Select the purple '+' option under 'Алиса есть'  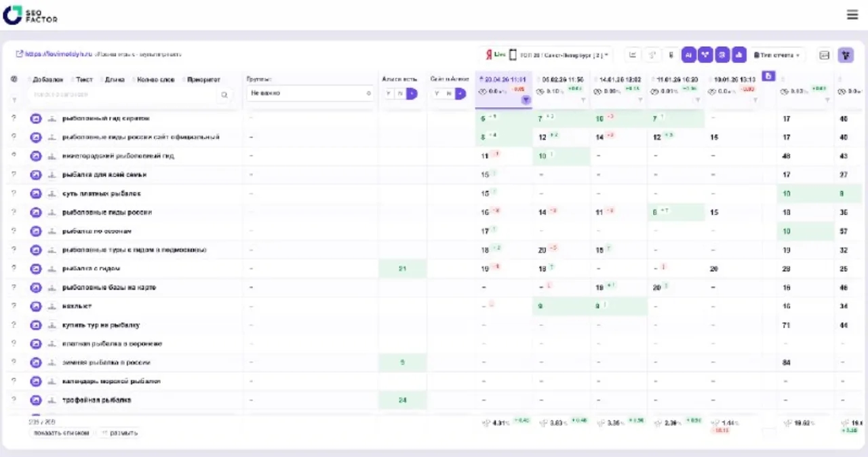[412, 94]
